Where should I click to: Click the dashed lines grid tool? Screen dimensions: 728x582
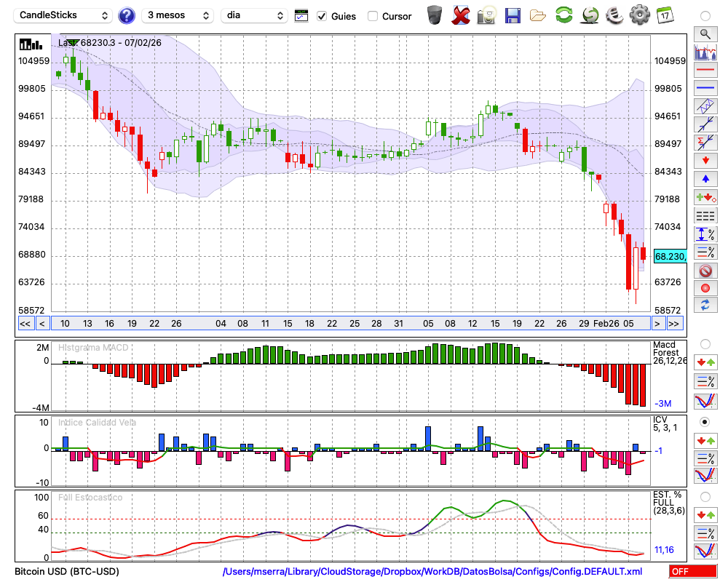(705, 216)
